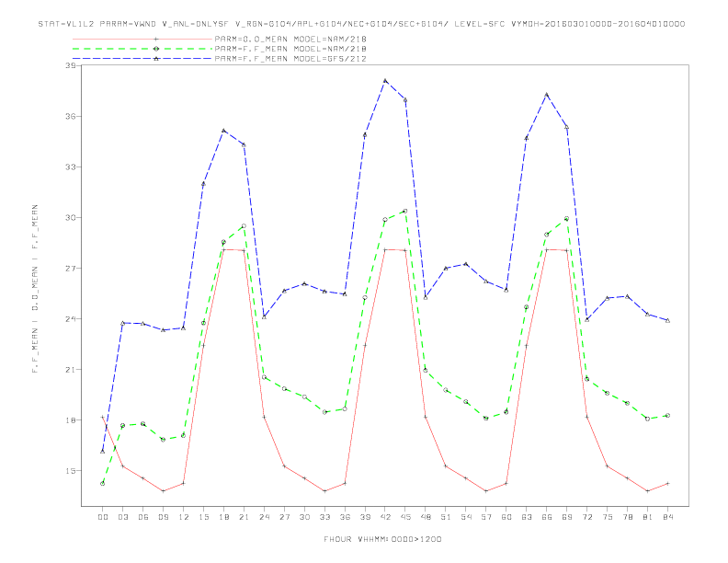The height and width of the screenshot is (563, 728).
Task: Click GFS blue triangle marker at hour 66
Action: pos(547,95)
